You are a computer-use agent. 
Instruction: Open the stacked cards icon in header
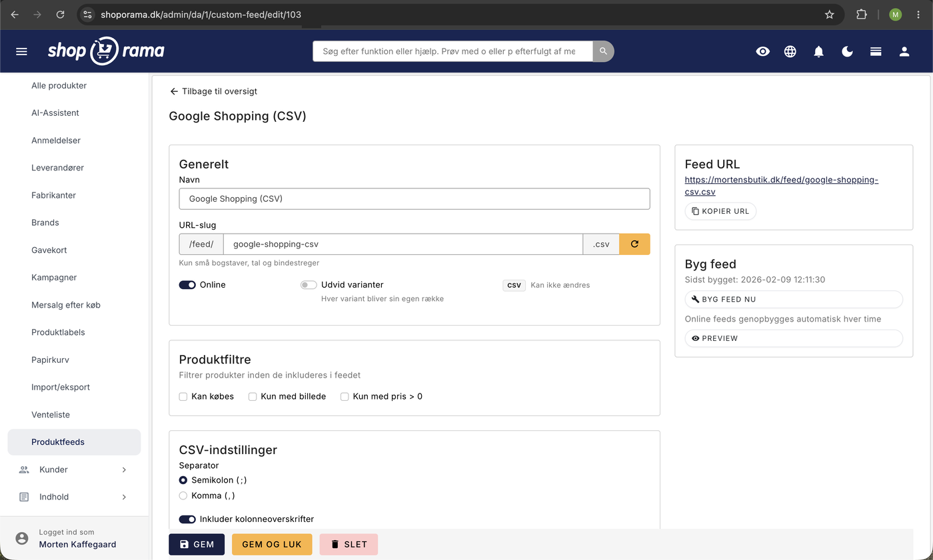[x=876, y=51]
